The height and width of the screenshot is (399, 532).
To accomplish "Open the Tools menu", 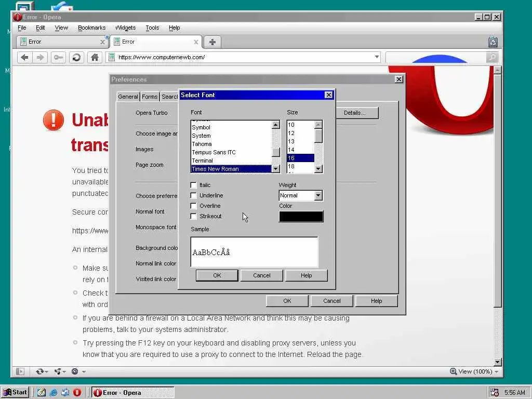I will click(152, 28).
